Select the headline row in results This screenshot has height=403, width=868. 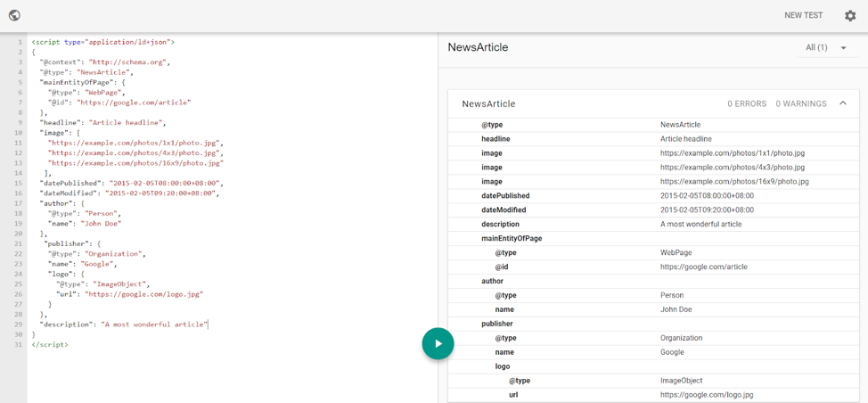[653, 139]
